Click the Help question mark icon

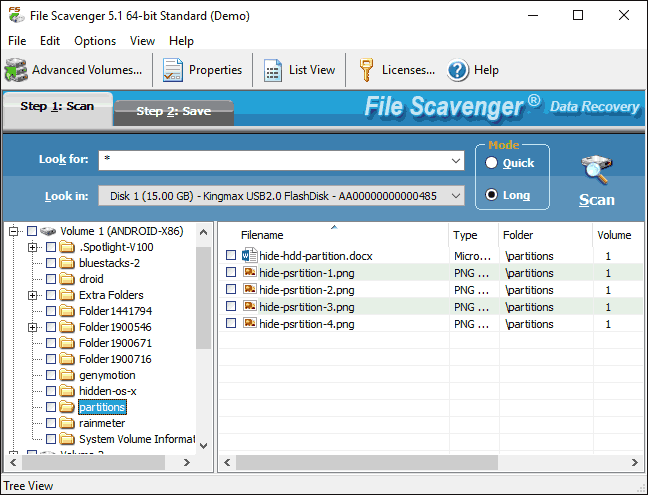click(x=458, y=70)
